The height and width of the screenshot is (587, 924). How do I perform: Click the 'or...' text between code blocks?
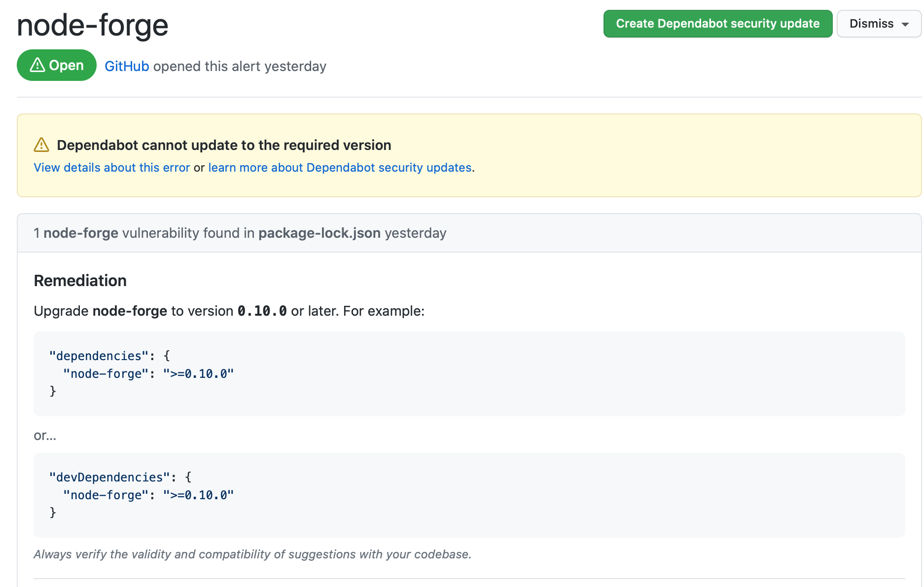[45, 436]
